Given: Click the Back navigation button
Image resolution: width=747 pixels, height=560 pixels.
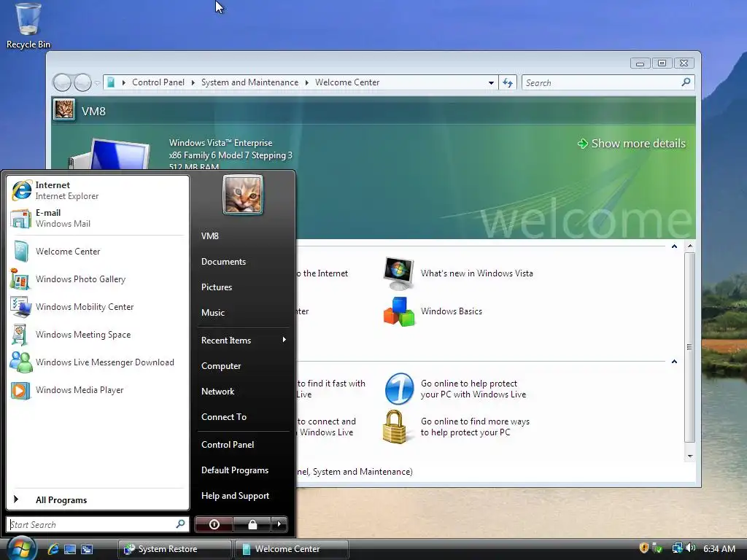Looking at the screenshot, I should click(x=62, y=82).
